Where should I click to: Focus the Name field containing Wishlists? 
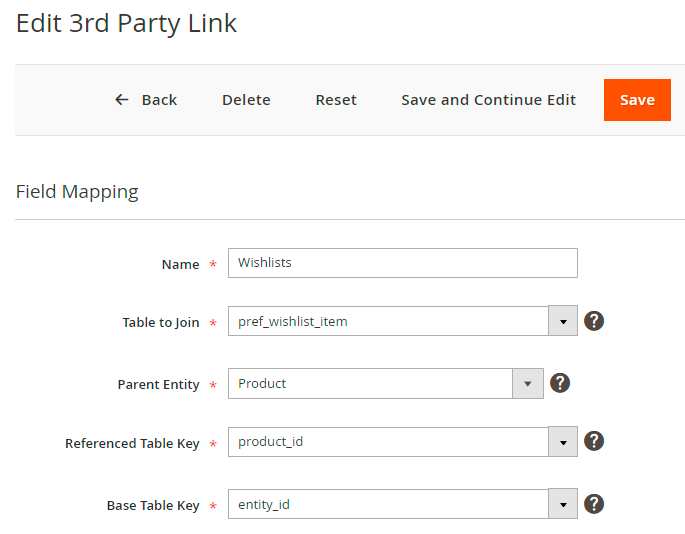coord(402,263)
